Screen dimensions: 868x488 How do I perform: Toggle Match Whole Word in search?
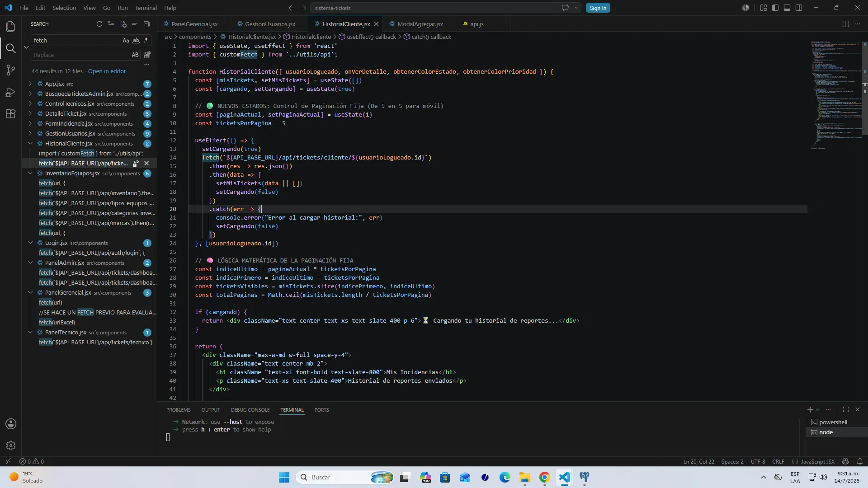coord(136,40)
